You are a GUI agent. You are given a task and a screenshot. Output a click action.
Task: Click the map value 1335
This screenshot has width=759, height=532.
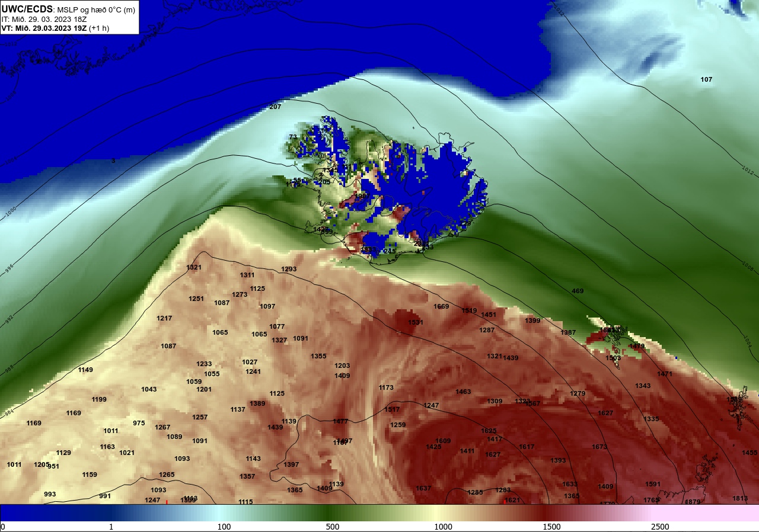point(651,419)
